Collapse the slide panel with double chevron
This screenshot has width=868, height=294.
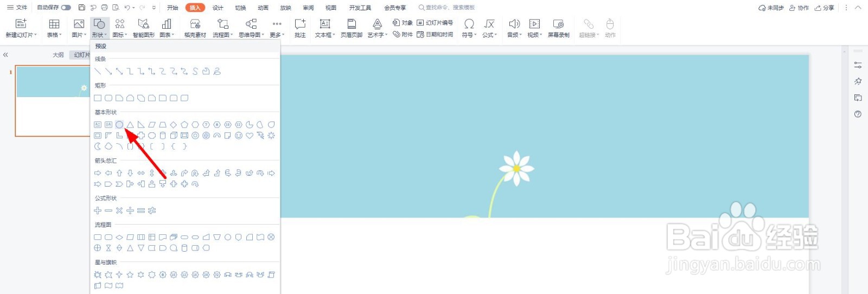pos(5,55)
